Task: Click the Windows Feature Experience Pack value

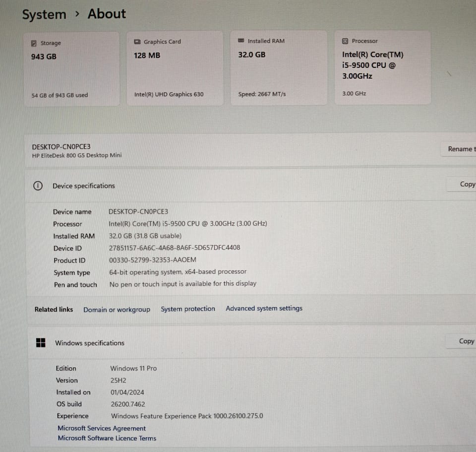Action: 187,416
